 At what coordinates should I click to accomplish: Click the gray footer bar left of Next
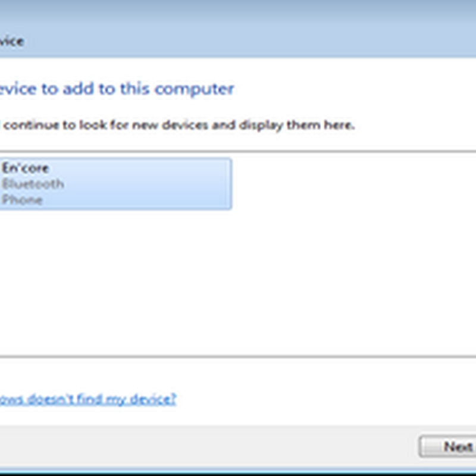(x=208, y=446)
